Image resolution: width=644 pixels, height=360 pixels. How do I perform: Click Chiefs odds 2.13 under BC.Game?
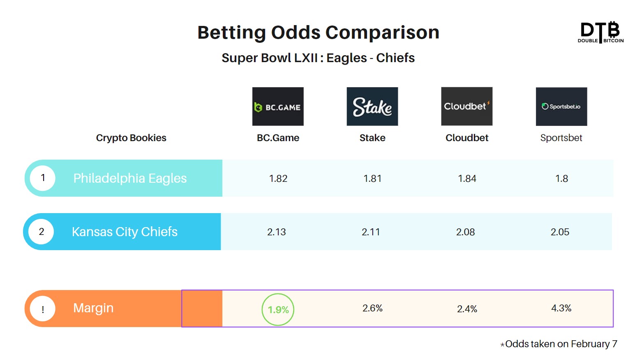coord(277,232)
